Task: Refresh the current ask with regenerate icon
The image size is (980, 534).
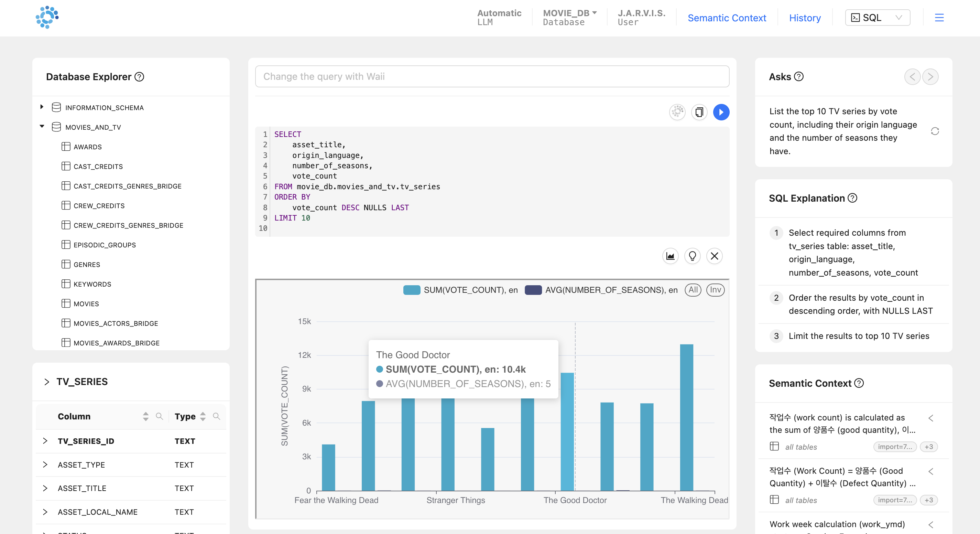Action: 934,131
